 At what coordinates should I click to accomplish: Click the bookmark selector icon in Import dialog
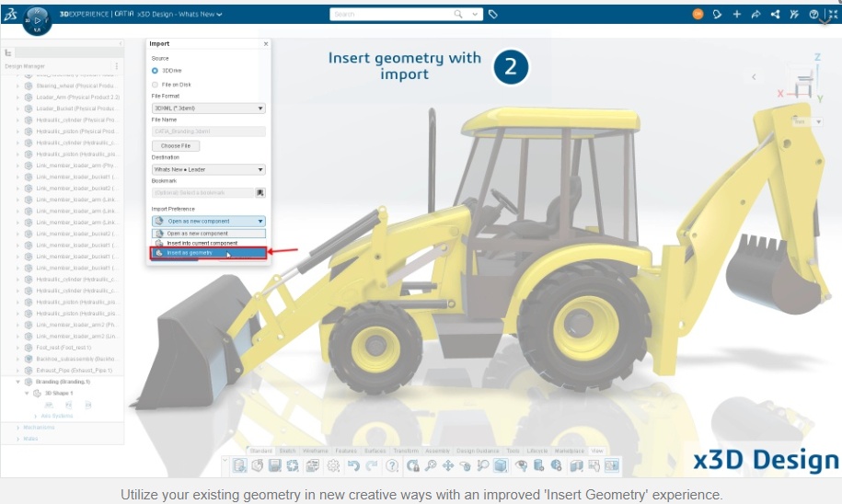click(x=260, y=193)
